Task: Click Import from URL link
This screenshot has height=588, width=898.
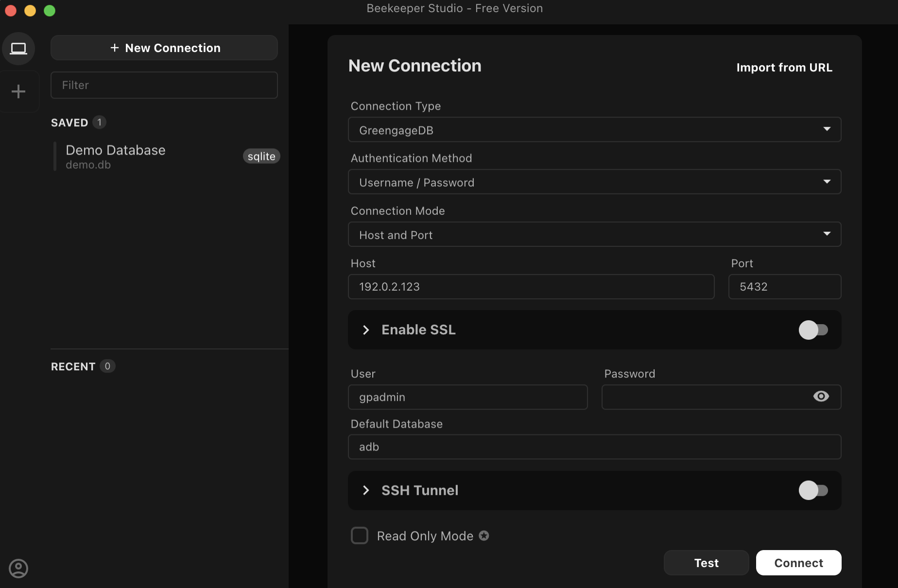Action: point(784,68)
